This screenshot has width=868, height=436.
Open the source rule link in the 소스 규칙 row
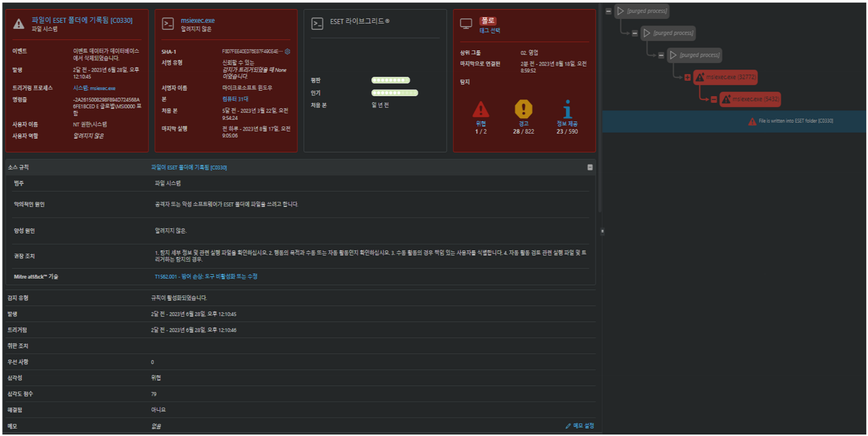(x=189, y=167)
